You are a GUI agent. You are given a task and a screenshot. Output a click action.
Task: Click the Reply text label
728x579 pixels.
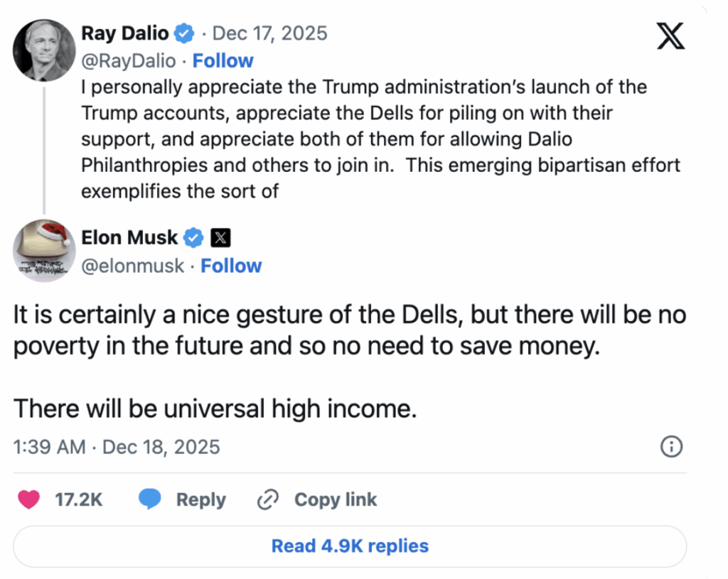point(200,500)
